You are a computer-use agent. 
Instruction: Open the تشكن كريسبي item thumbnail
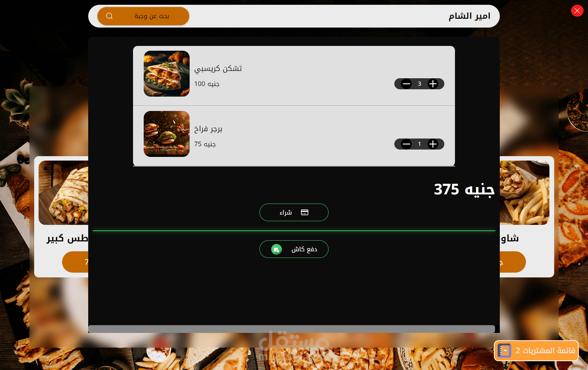166,73
